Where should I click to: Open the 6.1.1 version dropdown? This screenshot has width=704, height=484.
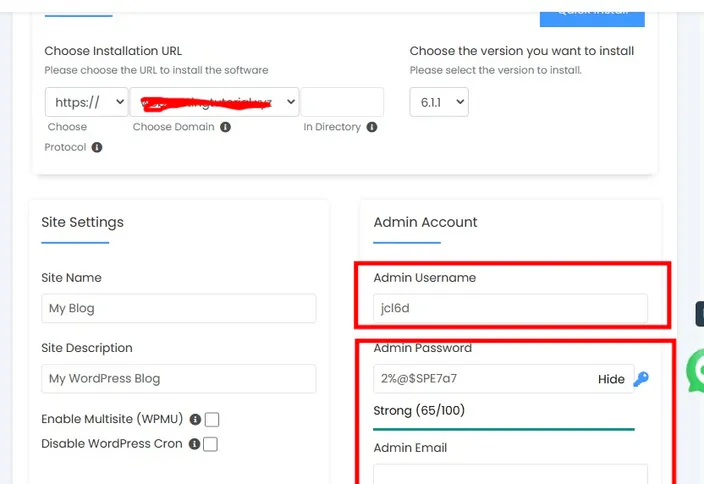click(439, 102)
